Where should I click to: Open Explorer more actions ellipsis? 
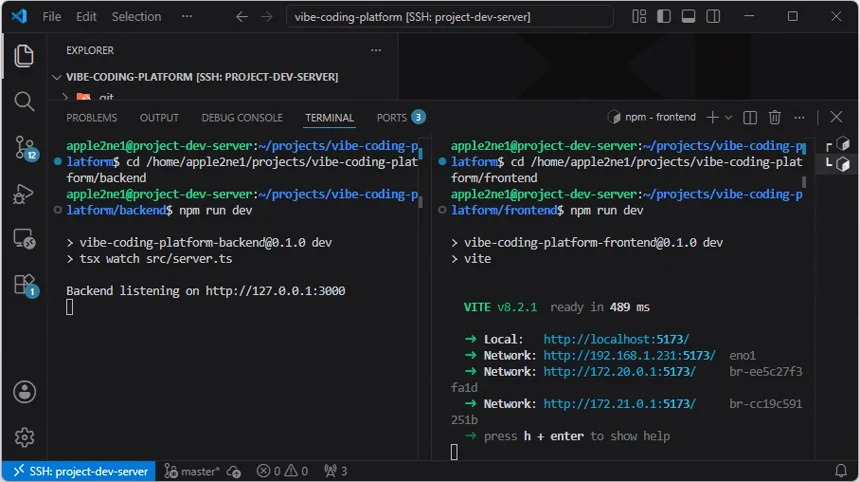pos(376,50)
